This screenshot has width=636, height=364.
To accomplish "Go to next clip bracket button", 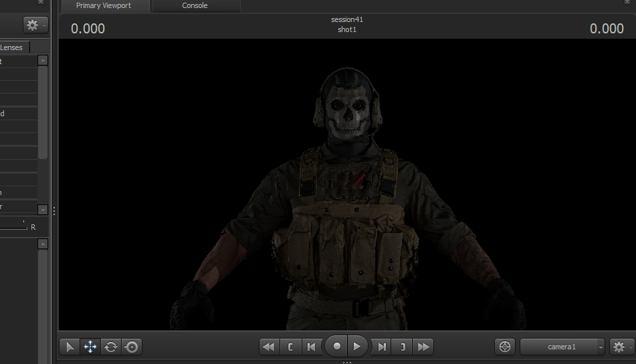I will point(403,347).
